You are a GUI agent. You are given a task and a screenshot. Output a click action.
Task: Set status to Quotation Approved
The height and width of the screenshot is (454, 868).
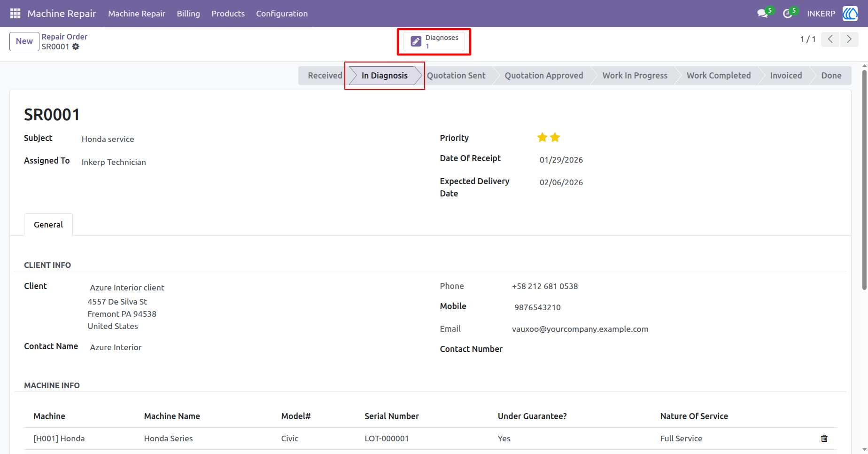click(x=544, y=76)
